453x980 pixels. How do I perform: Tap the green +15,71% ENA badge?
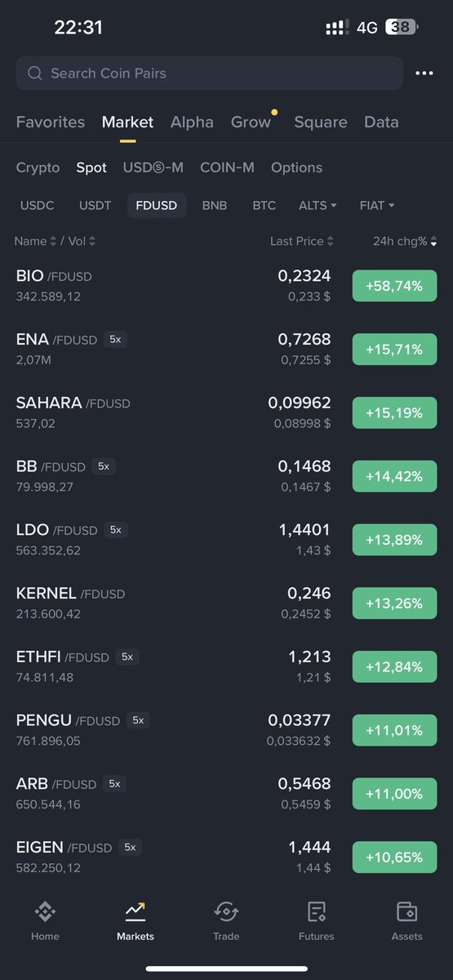(395, 350)
